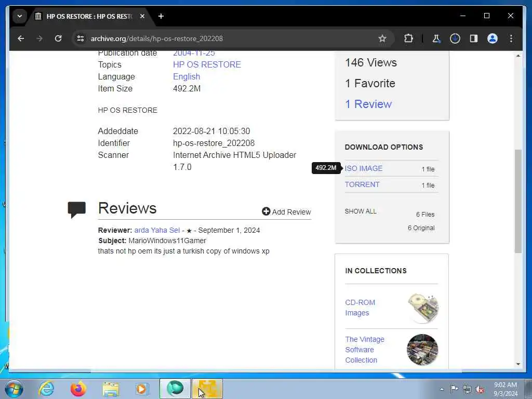The height and width of the screenshot is (399, 532).
Task: Close the HP OS RESTORE tab
Action: point(142,16)
